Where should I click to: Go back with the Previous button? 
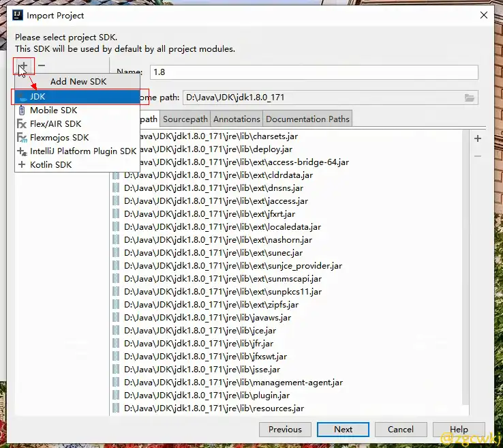285,430
